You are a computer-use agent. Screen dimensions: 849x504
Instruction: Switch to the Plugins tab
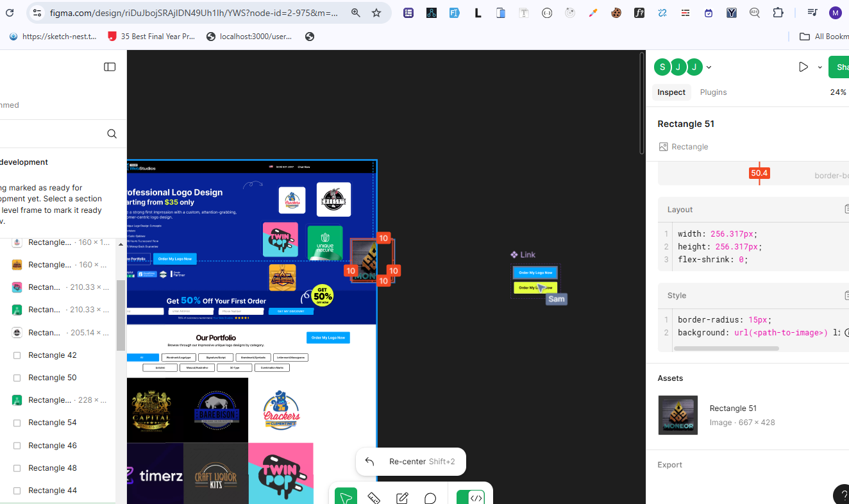713,92
